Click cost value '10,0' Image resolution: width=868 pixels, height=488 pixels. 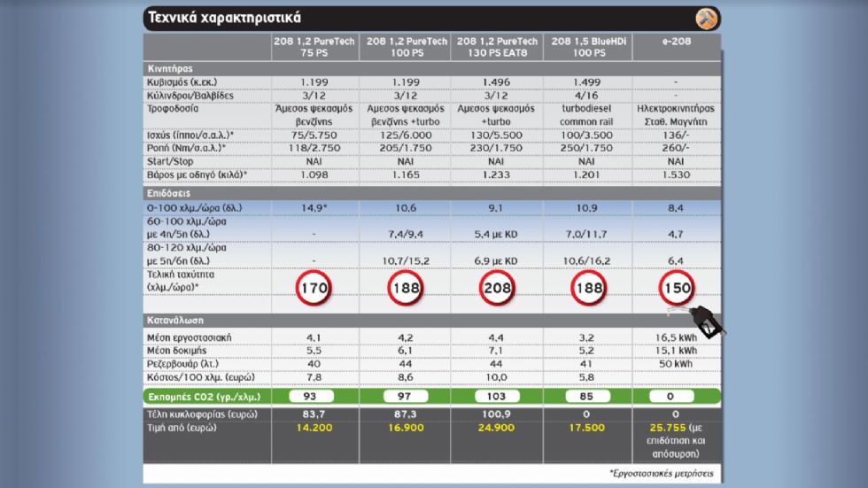496,376
